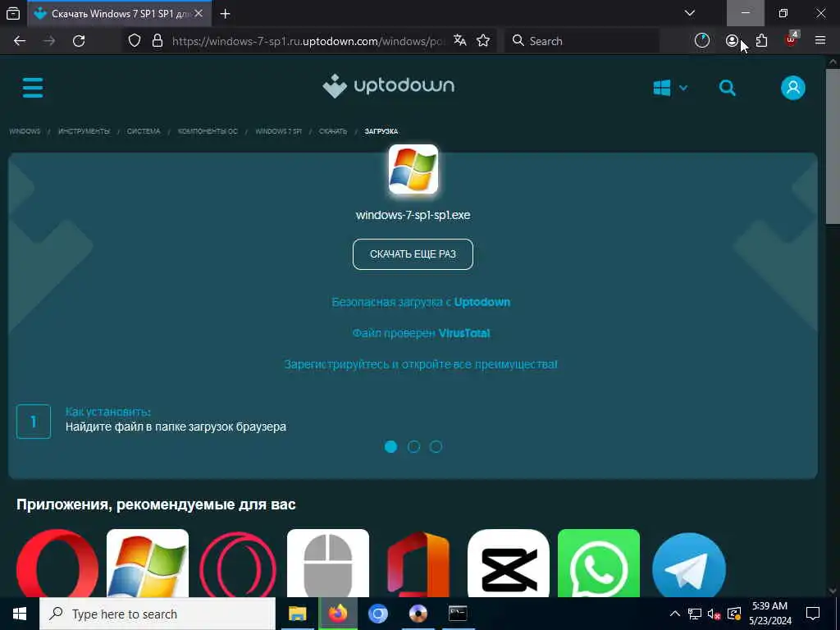Viewport: 840px width, 630px height.
Task: Click the translate page icon in address bar
Action: pyautogui.click(x=459, y=40)
